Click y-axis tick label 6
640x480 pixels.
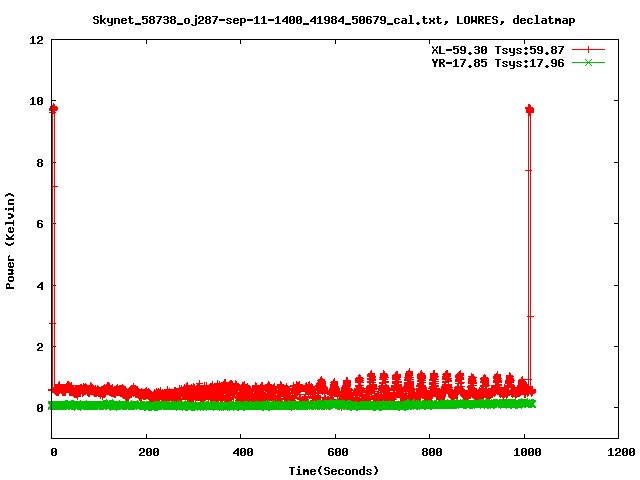(x=40, y=224)
